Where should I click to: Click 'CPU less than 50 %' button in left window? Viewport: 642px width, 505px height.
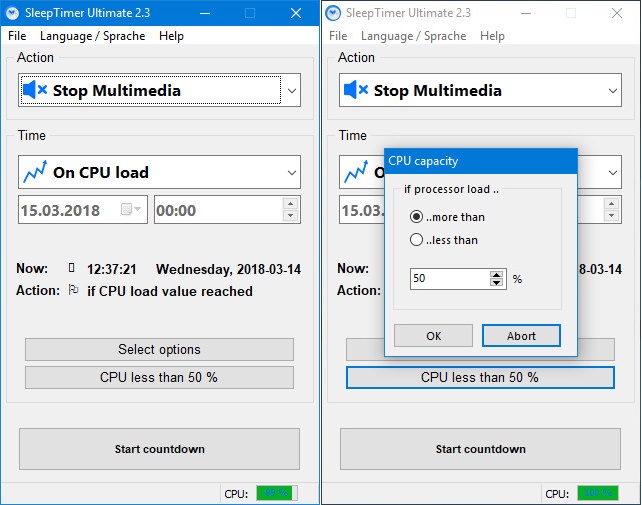point(159,377)
